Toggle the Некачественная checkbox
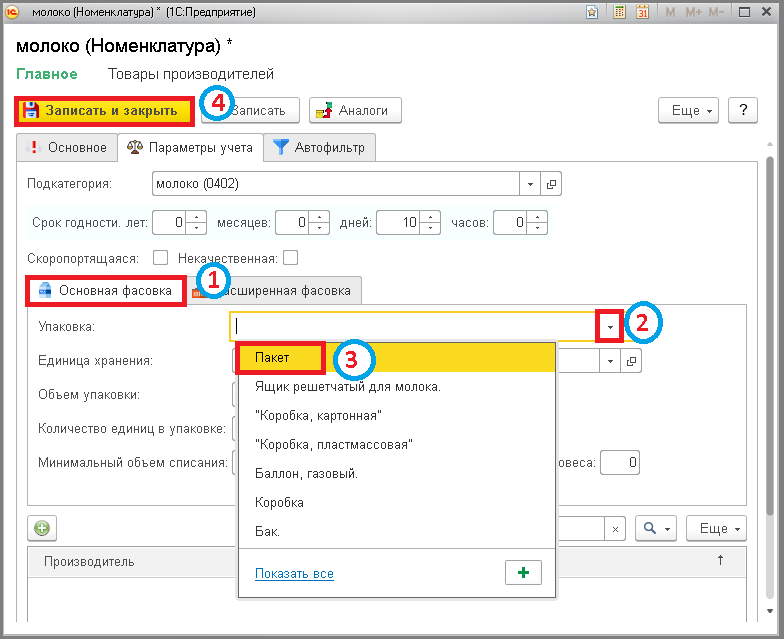Screen dimensions: 784x639 click(x=290, y=258)
